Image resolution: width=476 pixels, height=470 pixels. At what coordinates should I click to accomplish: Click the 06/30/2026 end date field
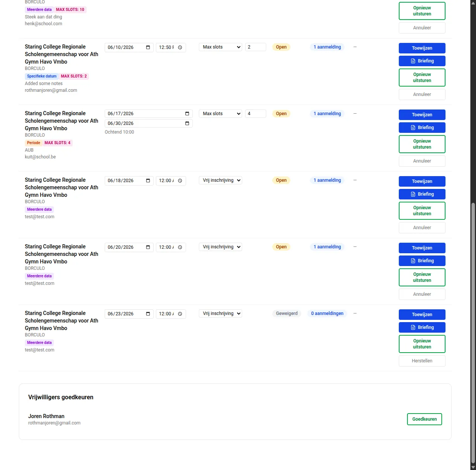149,123
